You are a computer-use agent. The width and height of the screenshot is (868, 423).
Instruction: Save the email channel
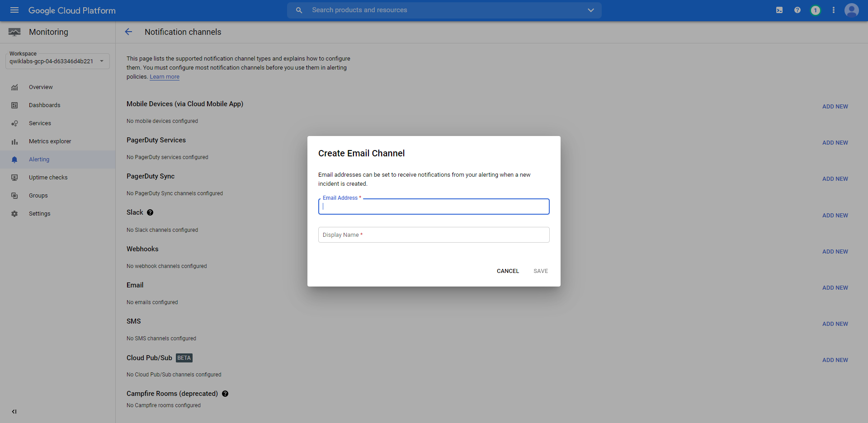pos(541,271)
